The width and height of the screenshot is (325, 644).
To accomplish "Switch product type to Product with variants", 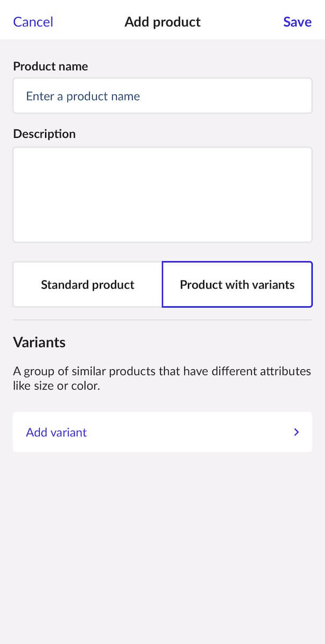I will (x=237, y=284).
